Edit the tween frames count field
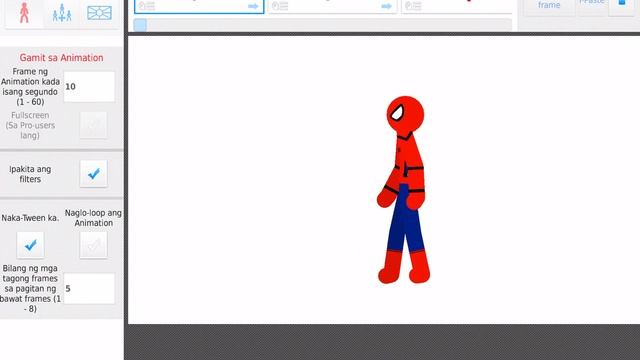640x360 pixels. (x=89, y=289)
